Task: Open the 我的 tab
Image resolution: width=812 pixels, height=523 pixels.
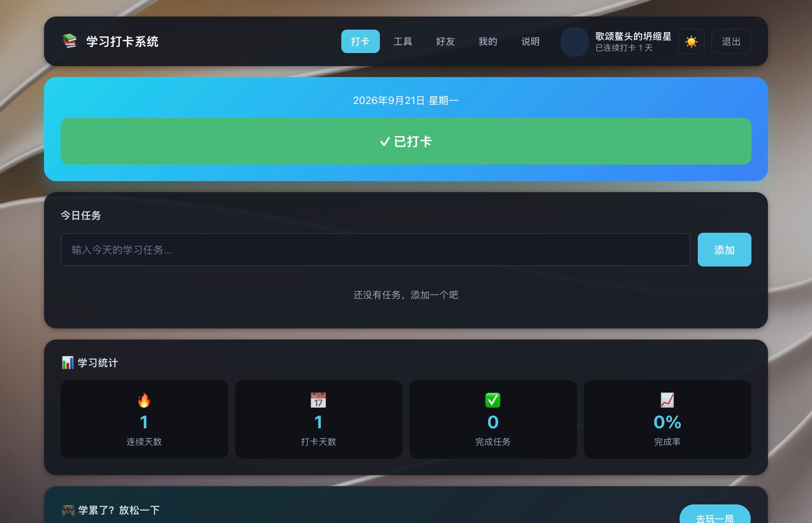Action: tap(488, 41)
